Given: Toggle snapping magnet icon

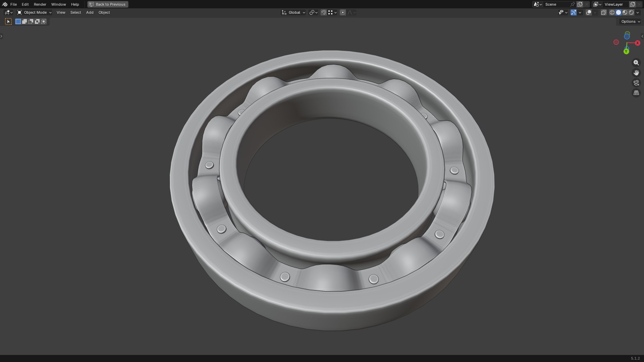Looking at the screenshot, I should [323, 12].
